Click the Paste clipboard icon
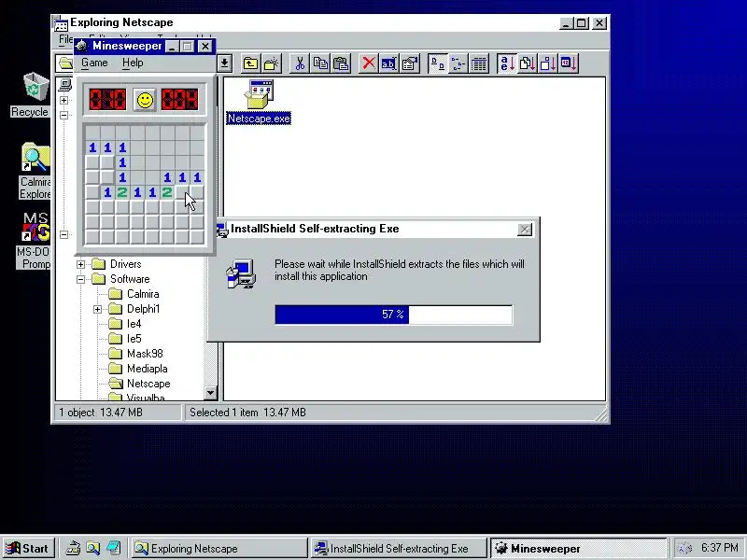Viewport: 747px width, 560px height. [341, 63]
